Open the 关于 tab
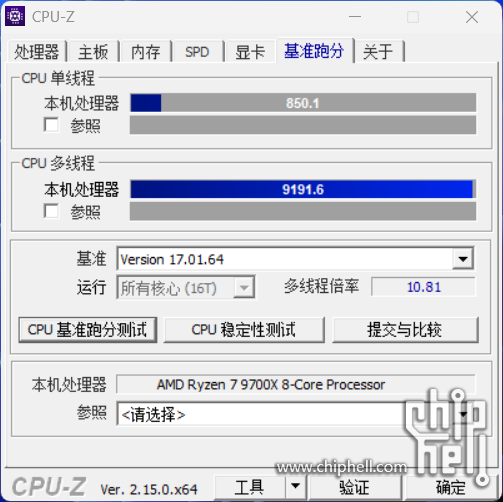Screen dimensions: 503x502 [379, 52]
